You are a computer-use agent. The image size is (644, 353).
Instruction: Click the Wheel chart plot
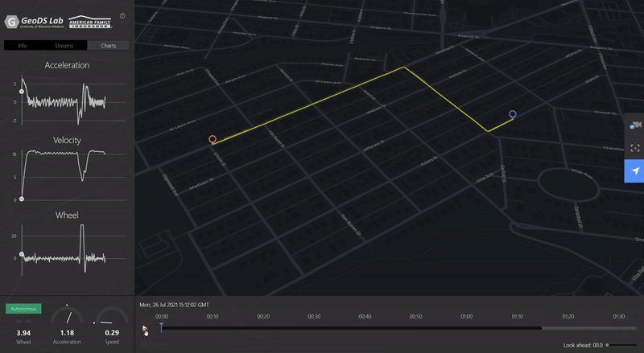pos(64,245)
